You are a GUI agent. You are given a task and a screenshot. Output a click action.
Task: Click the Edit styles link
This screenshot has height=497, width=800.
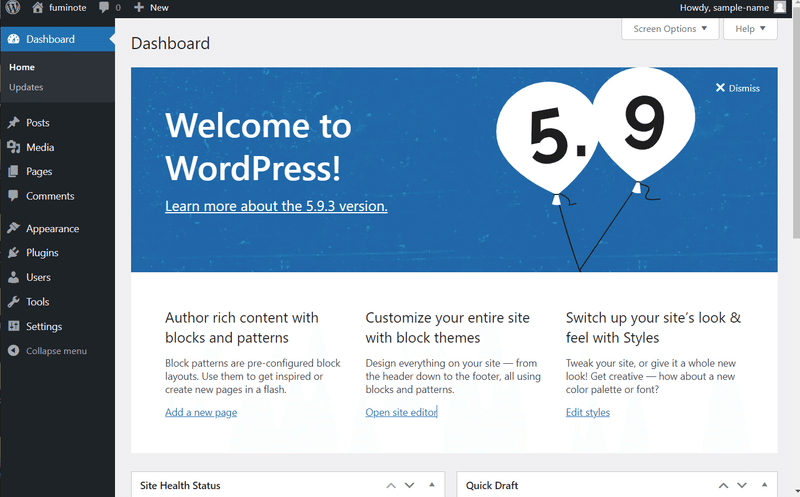tap(588, 412)
